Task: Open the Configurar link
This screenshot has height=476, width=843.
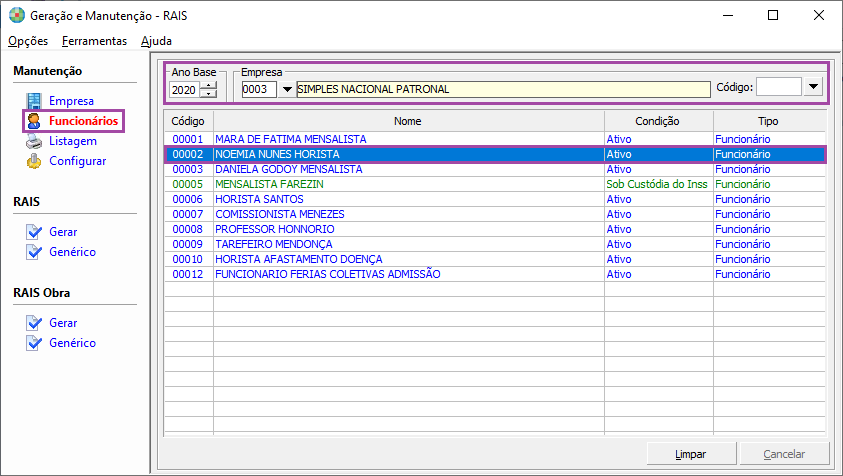Action: point(77,161)
